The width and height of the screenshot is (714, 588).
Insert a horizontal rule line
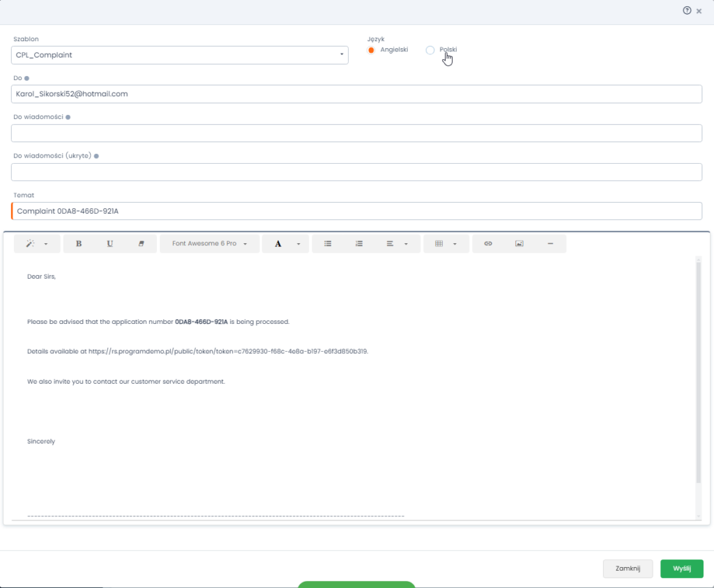click(550, 244)
